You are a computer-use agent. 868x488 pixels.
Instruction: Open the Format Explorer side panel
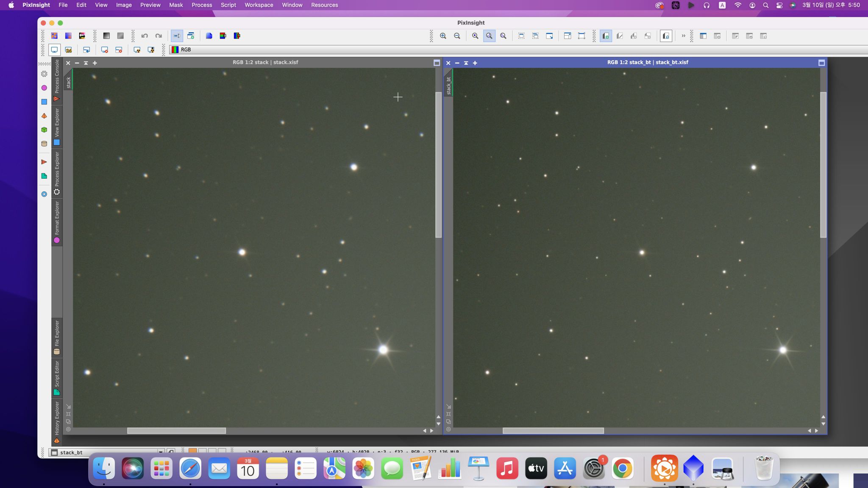click(57, 222)
